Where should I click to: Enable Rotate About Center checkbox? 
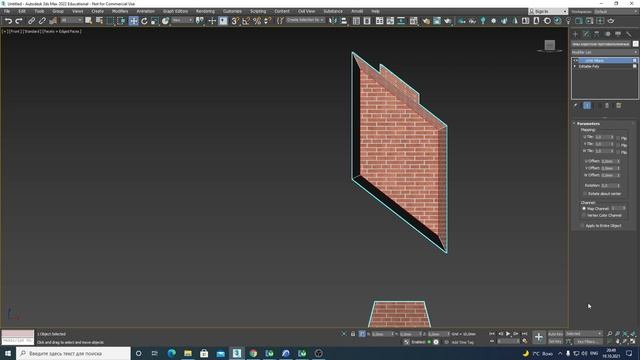tap(584, 193)
